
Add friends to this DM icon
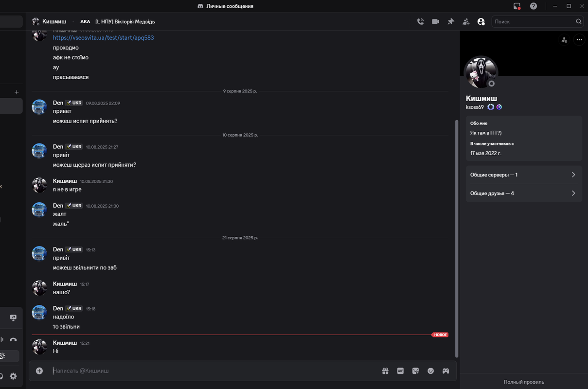pos(466,21)
